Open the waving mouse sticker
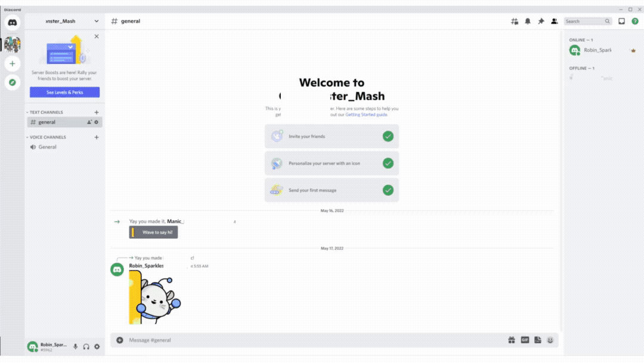644x363 pixels. coord(155,297)
